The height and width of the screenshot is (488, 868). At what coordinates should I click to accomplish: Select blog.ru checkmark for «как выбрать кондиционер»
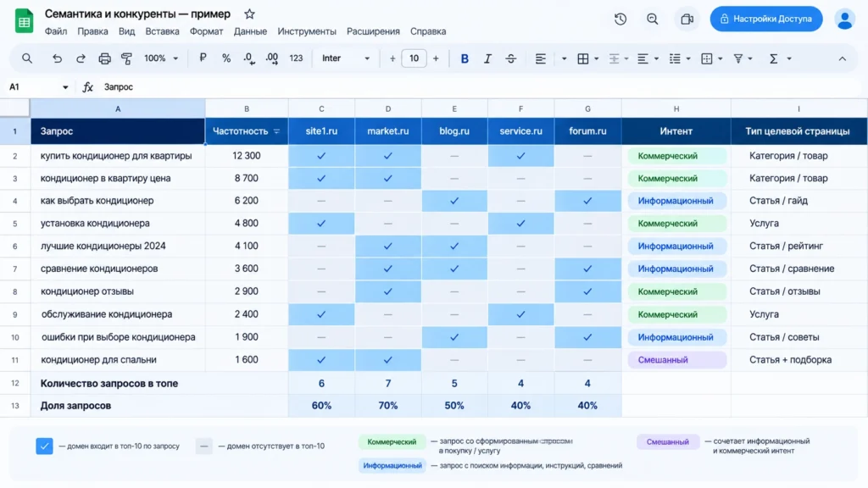454,201
